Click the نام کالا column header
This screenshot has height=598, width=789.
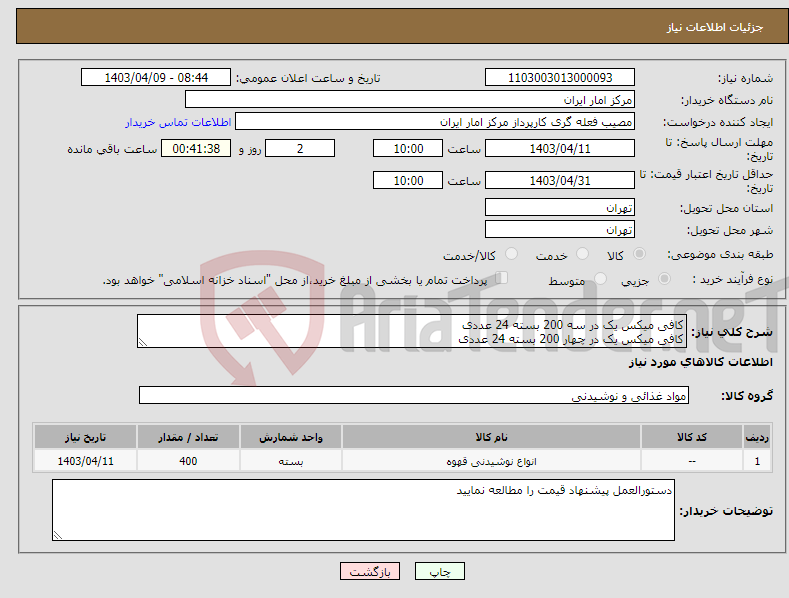click(x=491, y=437)
